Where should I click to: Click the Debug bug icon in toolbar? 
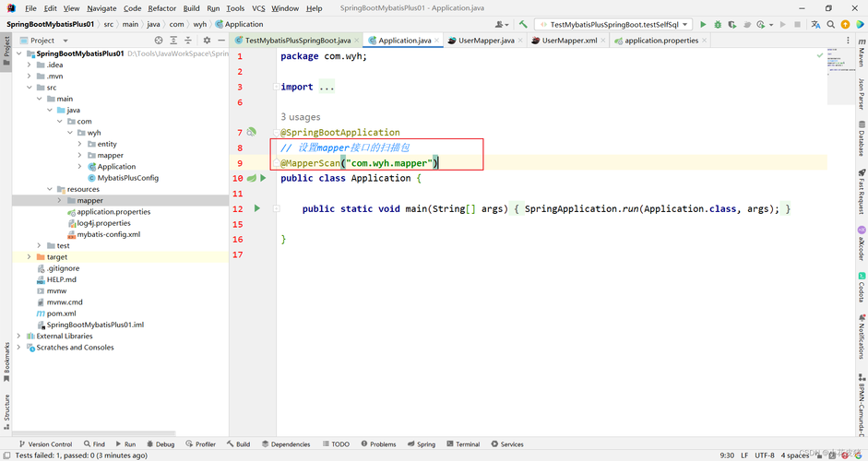point(718,25)
